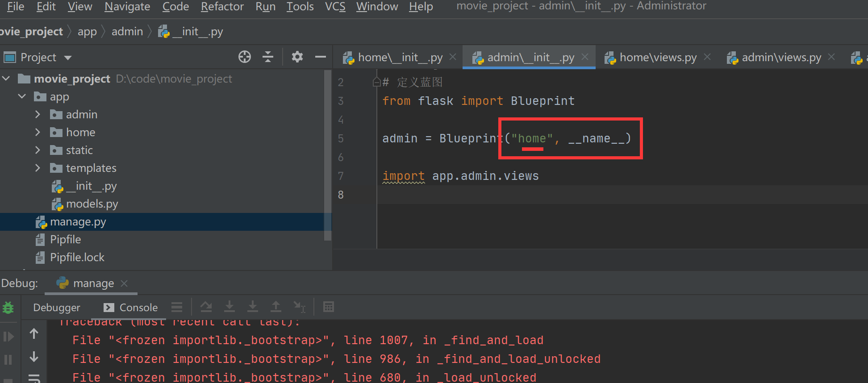Screen dimensions: 868x383
Task: Click the Step Out icon
Action: (276, 307)
